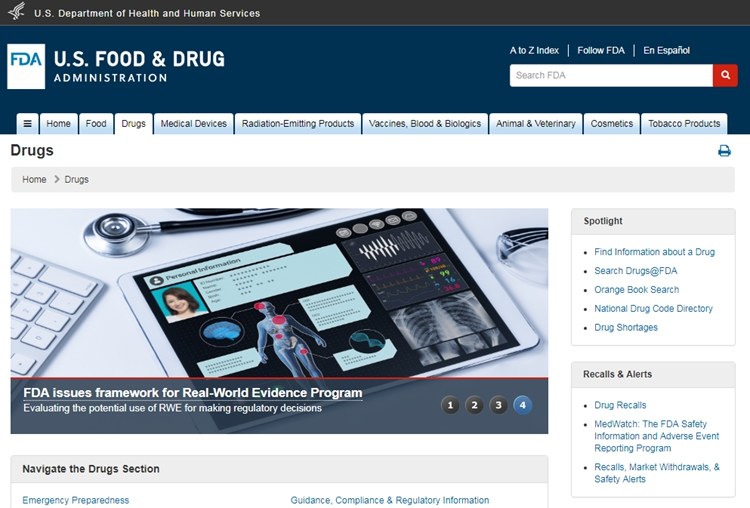The width and height of the screenshot is (750, 508).
Task: Open the MedWatch reporting program link
Action: coord(657,436)
